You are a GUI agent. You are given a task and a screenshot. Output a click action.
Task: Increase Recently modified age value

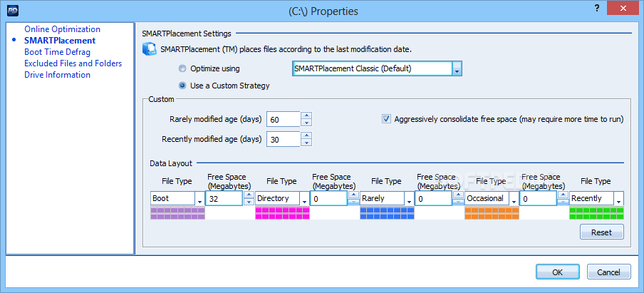306,136
